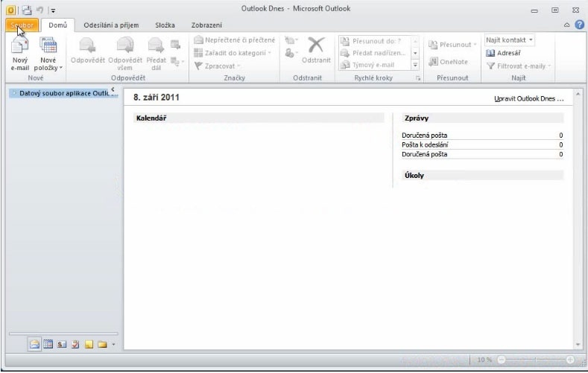
Task: Click the Úkoly heading
Action: (x=414, y=175)
